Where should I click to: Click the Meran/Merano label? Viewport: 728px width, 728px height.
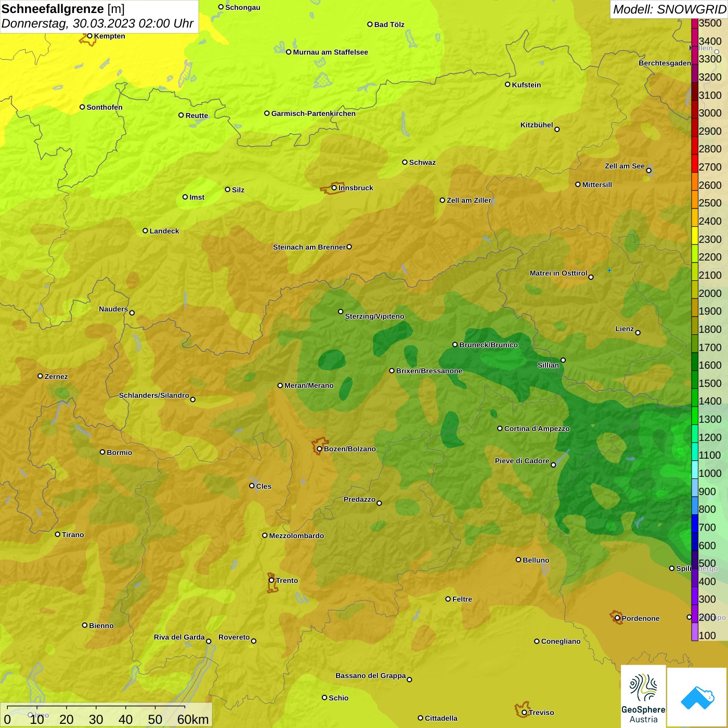[x=309, y=385]
